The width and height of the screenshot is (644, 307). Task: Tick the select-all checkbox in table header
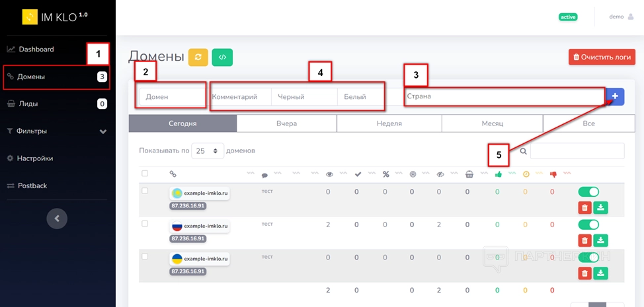145,174
